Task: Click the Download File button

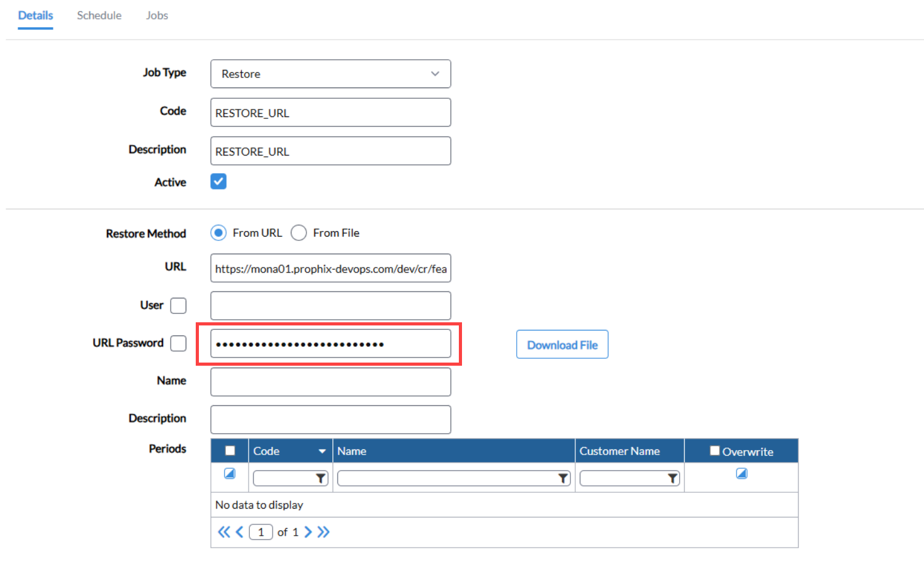Action: (x=562, y=344)
